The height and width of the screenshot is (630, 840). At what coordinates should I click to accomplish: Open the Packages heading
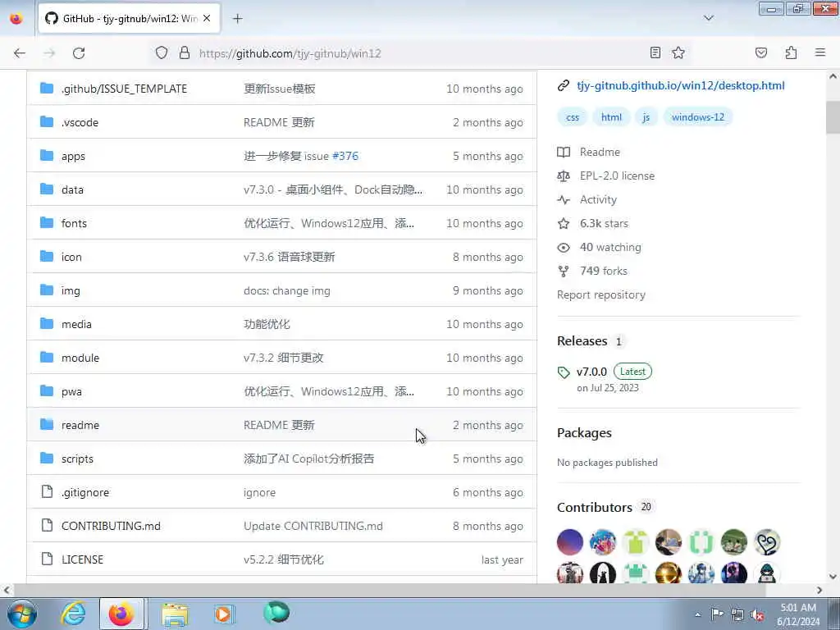tap(584, 433)
